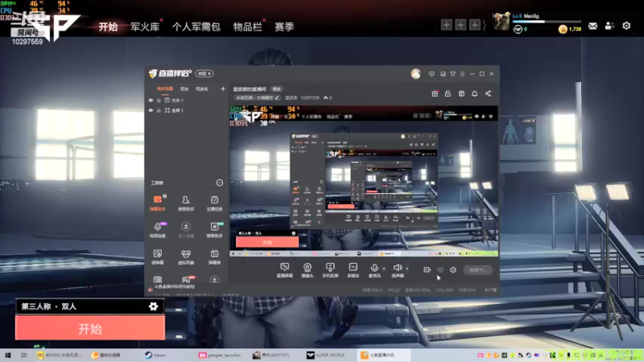The height and width of the screenshot is (362, 644).
Task: Select the 全屏 1 source row
Action: click(187, 110)
